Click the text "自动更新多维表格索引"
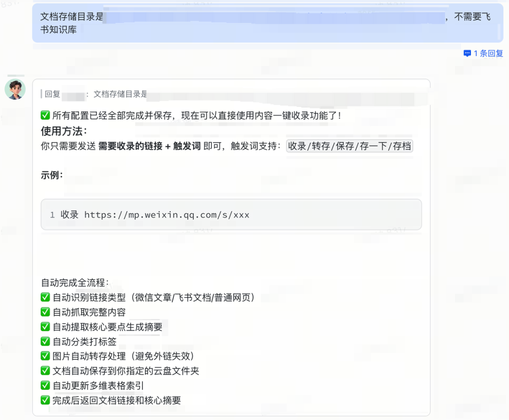509x420 pixels. (x=98, y=386)
